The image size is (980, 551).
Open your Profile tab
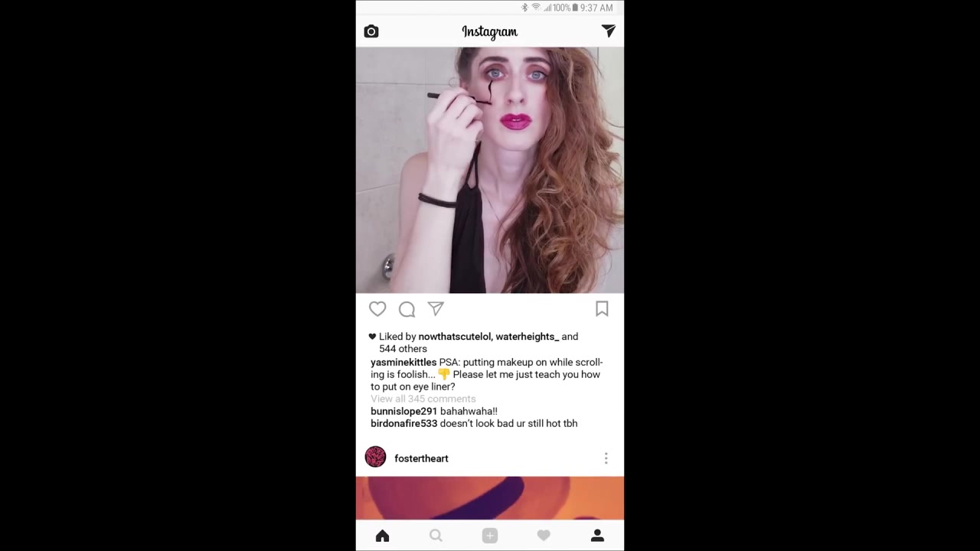tap(597, 536)
